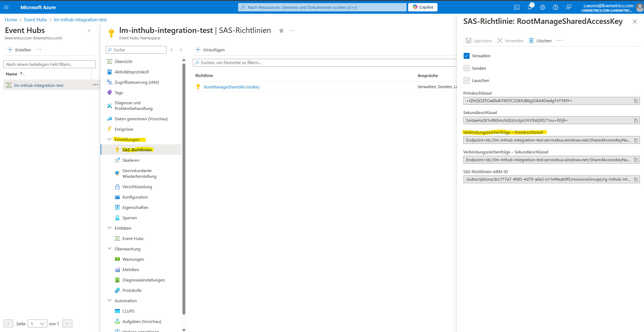Collapse the Überwachung section
Viewport: 644px width, 332px height.
pos(110,249)
